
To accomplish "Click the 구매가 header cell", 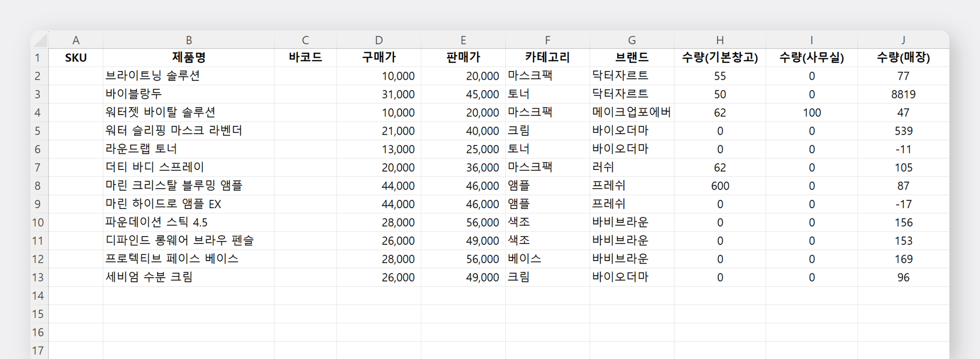I will [x=379, y=58].
